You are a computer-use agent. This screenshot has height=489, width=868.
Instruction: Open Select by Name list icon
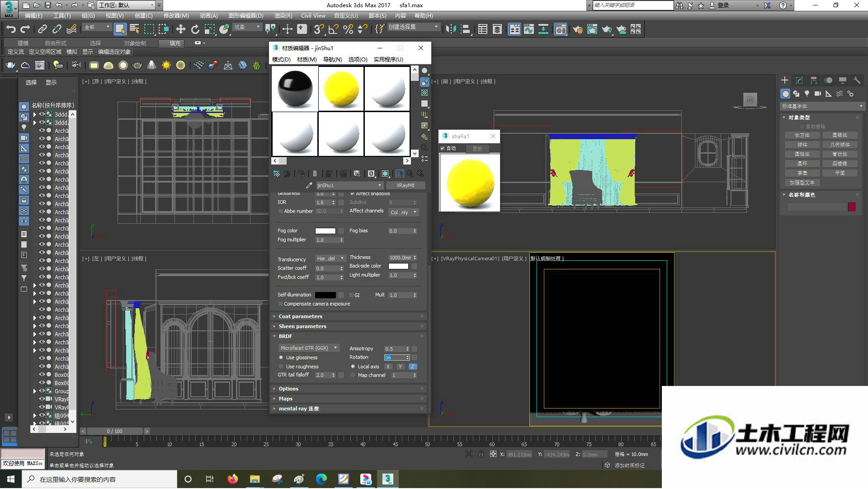tap(134, 29)
